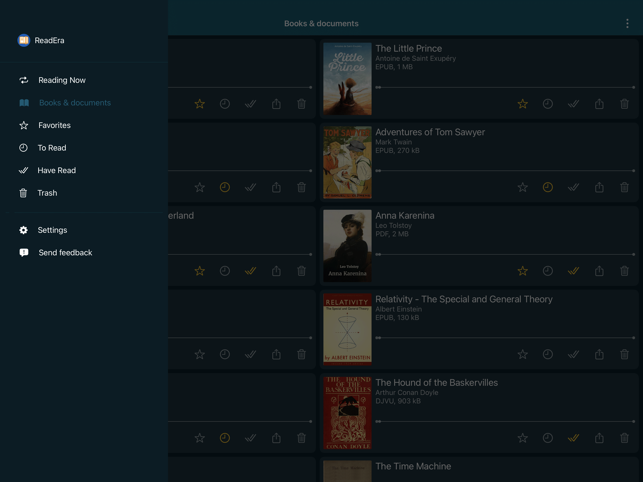
Task: Toggle favorite star for The Little Prince
Action: pos(522,104)
